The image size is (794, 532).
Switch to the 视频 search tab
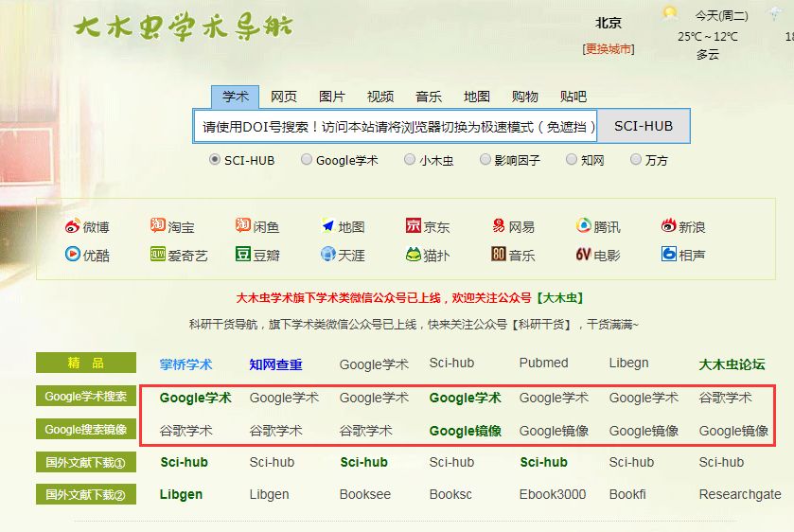(380, 97)
